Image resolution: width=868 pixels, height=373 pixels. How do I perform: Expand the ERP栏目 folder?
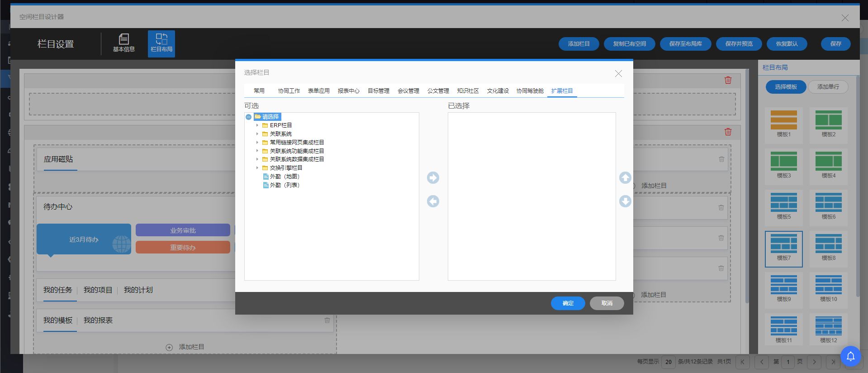(257, 125)
